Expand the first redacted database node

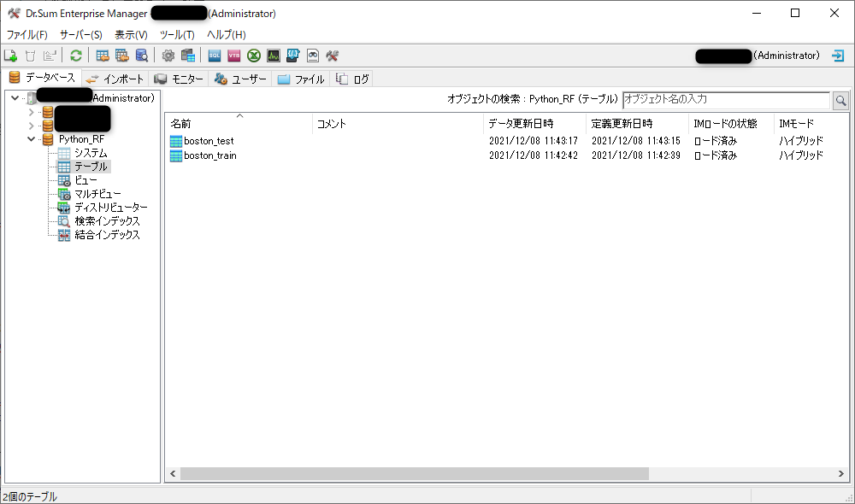point(31,112)
